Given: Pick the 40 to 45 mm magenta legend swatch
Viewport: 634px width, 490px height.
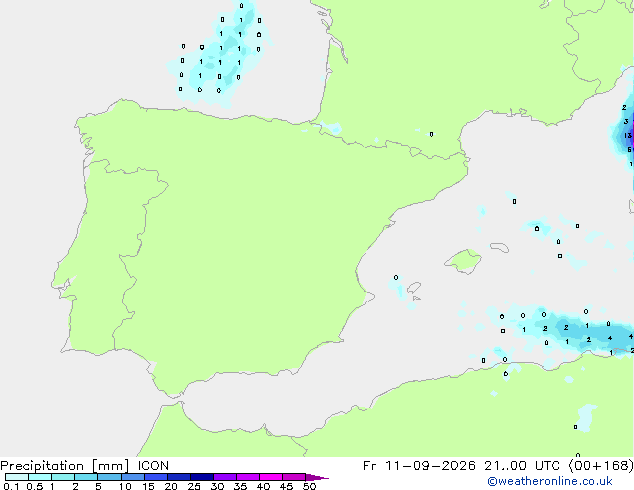Looking at the screenshot, I should (x=271, y=477).
